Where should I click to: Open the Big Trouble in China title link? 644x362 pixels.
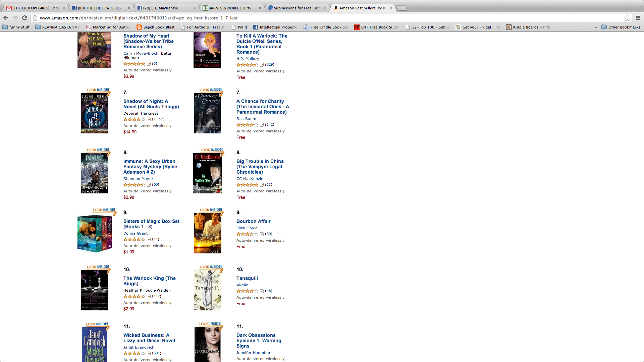pyautogui.click(x=260, y=167)
